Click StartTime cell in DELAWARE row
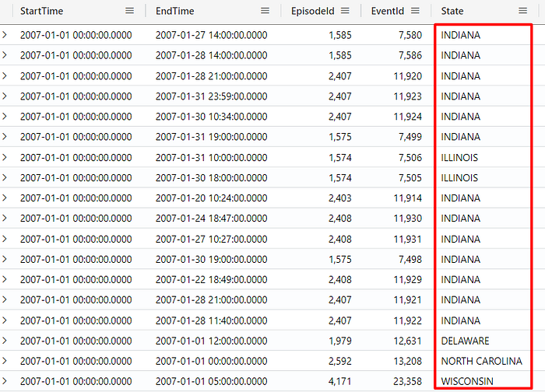This screenshot has height=392, width=545. (x=76, y=341)
